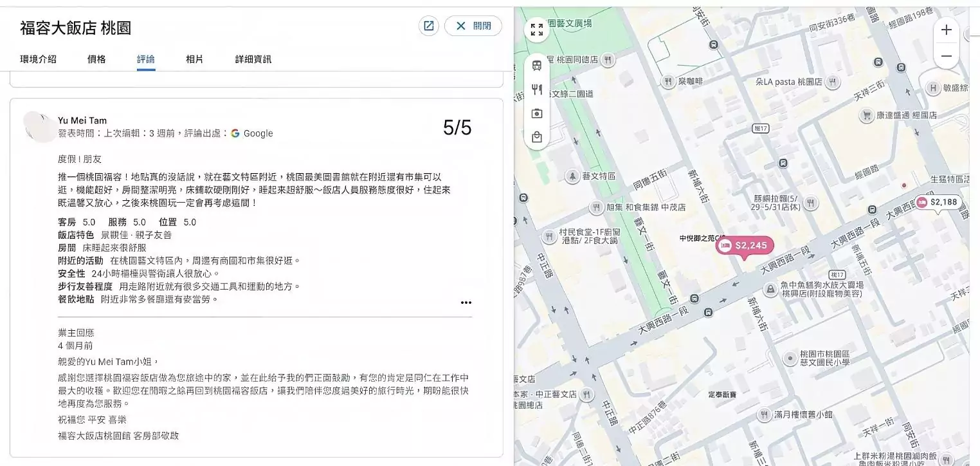Image resolution: width=980 pixels, height=466 pixels.
Task: Open the Google review source link
Action: (x=252, y=133)
